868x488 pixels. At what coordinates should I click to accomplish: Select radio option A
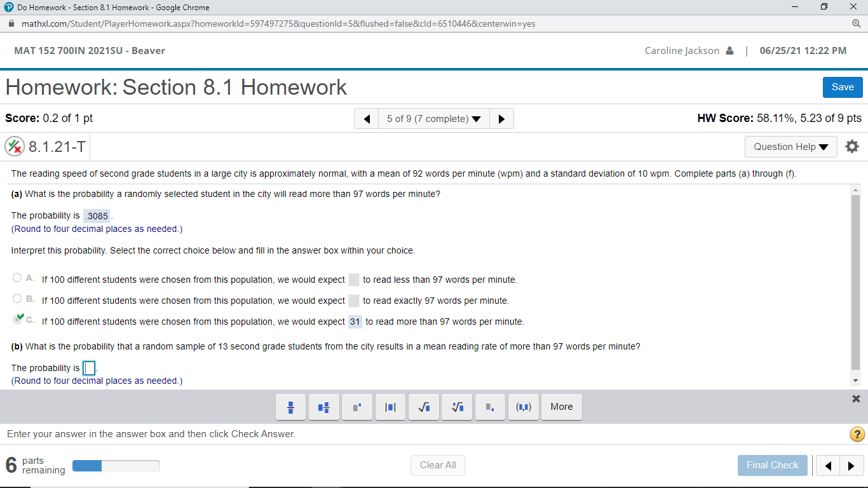point(17,278)
